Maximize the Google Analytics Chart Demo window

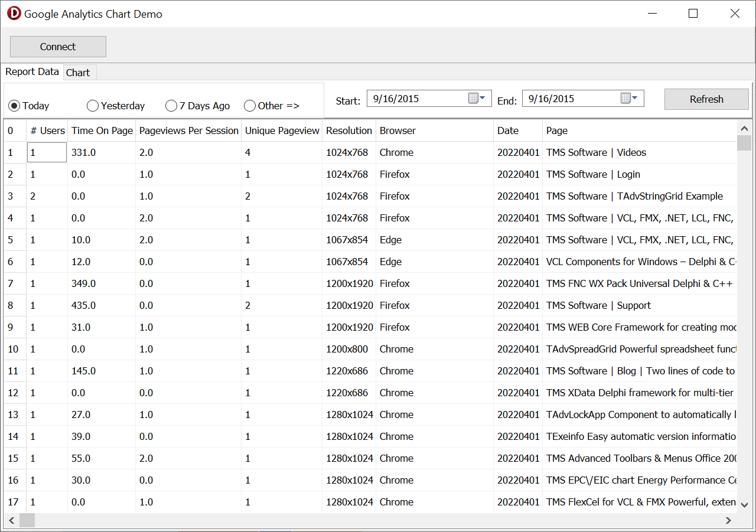click(693, 14)
